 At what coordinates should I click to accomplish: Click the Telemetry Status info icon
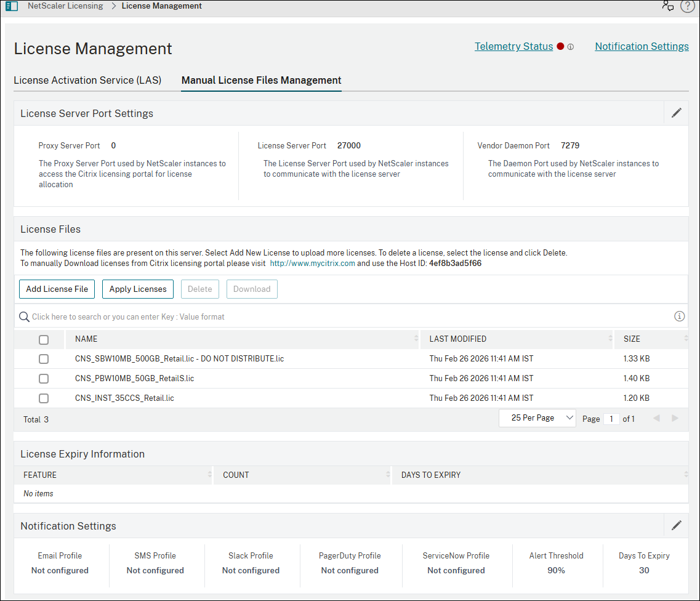(x=571, y=47)
